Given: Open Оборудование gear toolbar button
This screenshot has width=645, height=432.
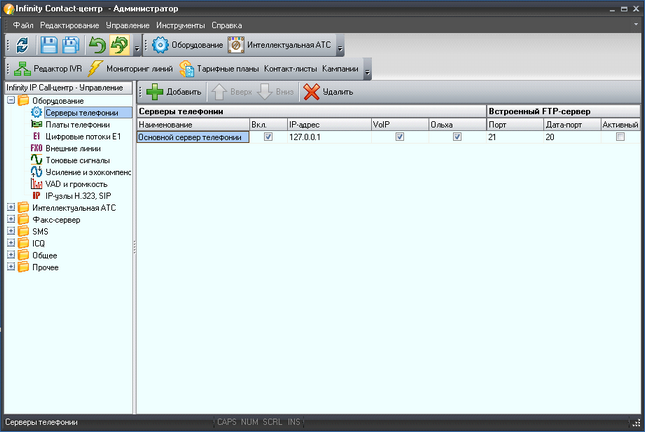Looking at the screenshot, I should pos(188,45).
